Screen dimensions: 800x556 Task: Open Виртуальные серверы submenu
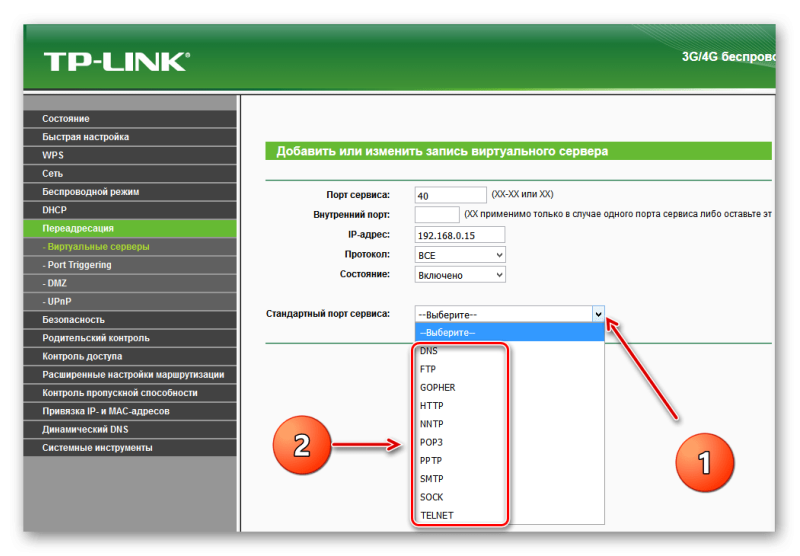[x=130, y=247]
